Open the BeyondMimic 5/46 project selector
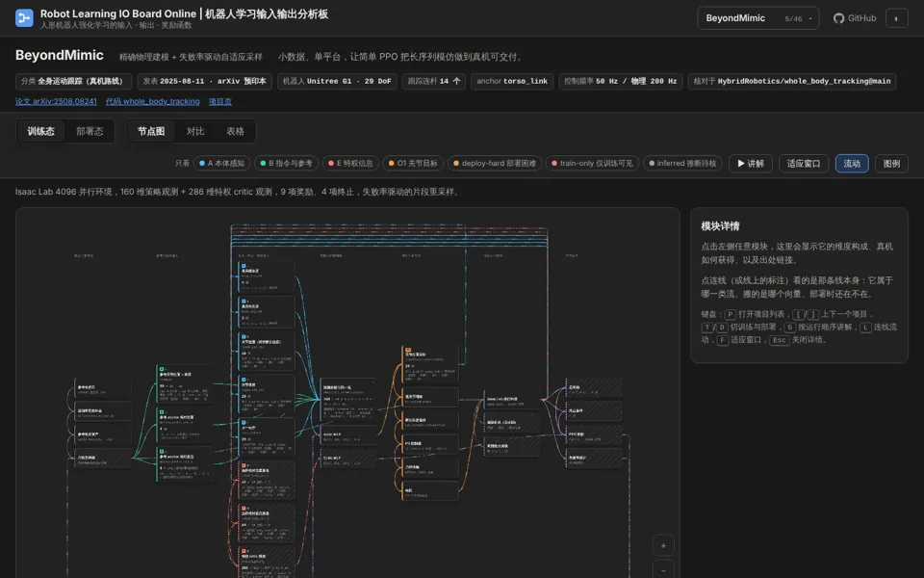Image resolution: width=924 pixels, height=578 pixels. pos(757,18)
